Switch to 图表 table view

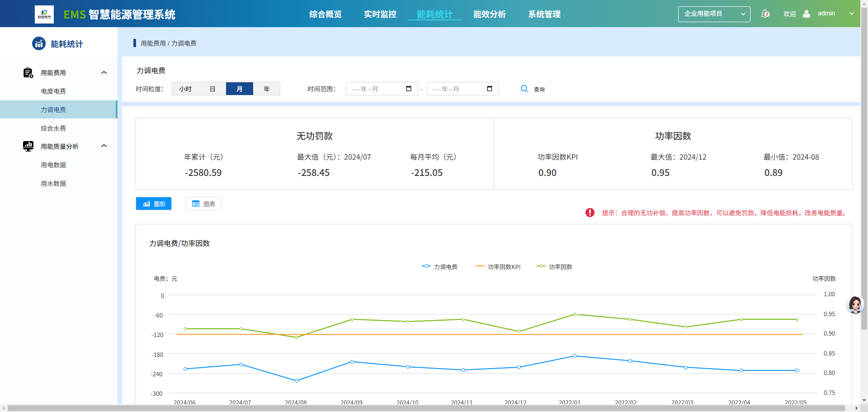click(x=203, y=204)
